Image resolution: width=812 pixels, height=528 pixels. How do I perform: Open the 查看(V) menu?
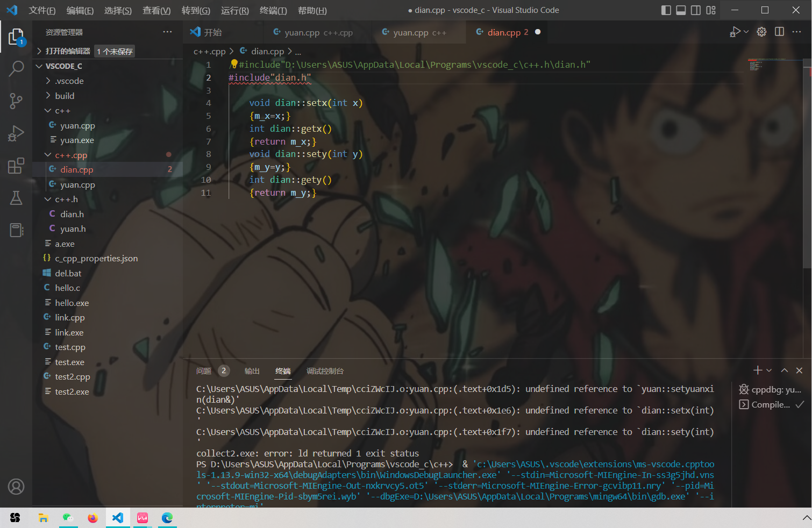pyautogui.click(x=156, y=10)
